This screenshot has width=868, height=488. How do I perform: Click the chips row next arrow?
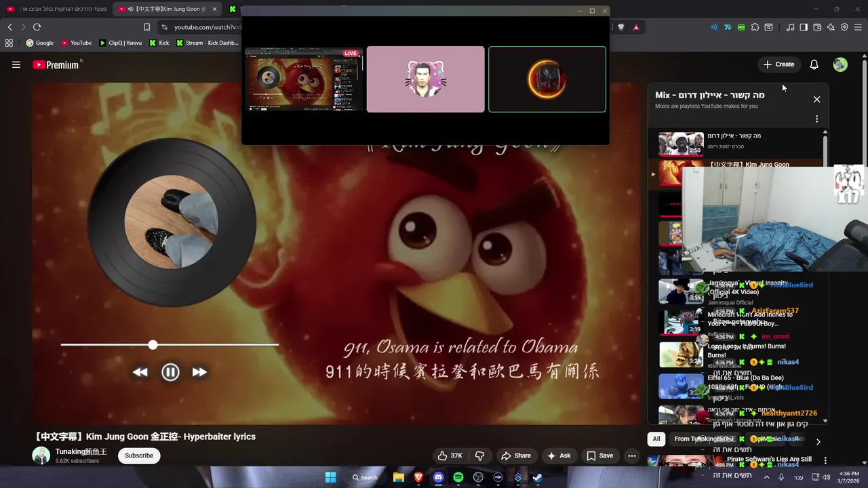tap(818, 441)
